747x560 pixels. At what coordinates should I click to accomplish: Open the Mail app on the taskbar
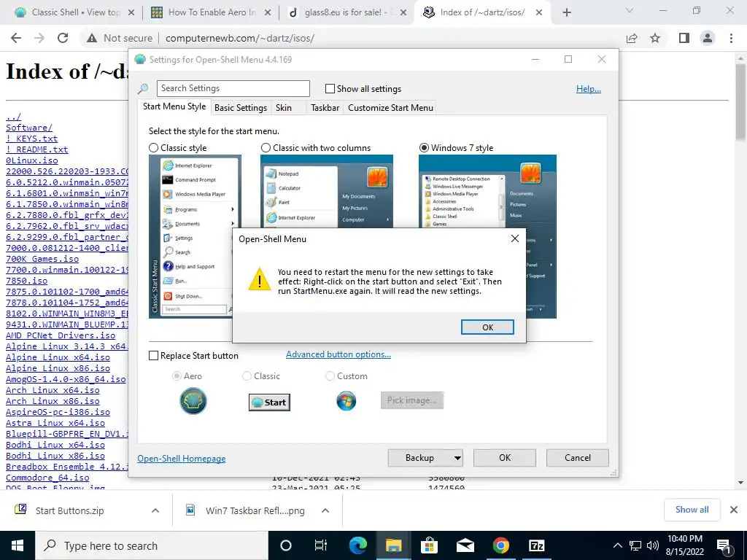465,545
